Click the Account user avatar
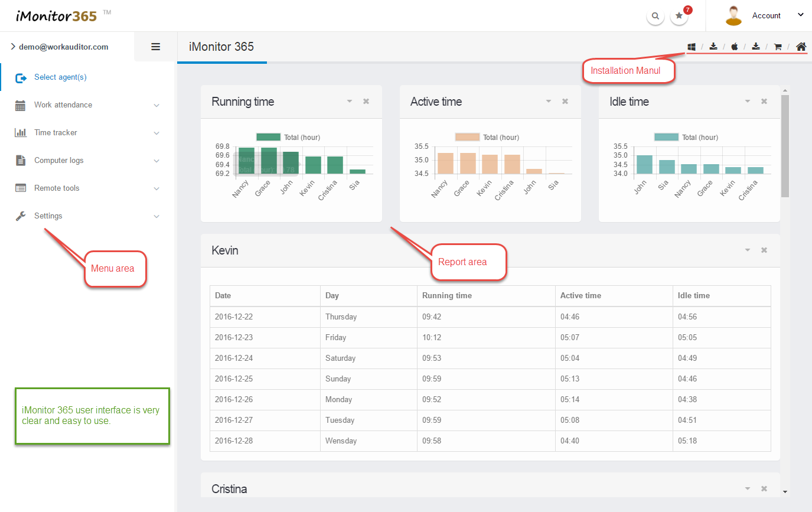Image resolution: width=812 pixels, height=512 pixels. pyautogui.click(x=733, y=16)
